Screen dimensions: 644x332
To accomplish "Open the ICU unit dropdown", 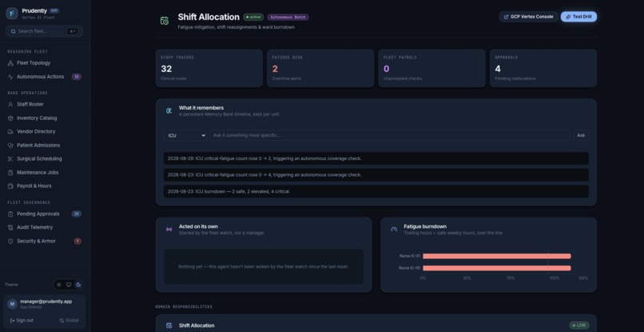I will point(185,135).
